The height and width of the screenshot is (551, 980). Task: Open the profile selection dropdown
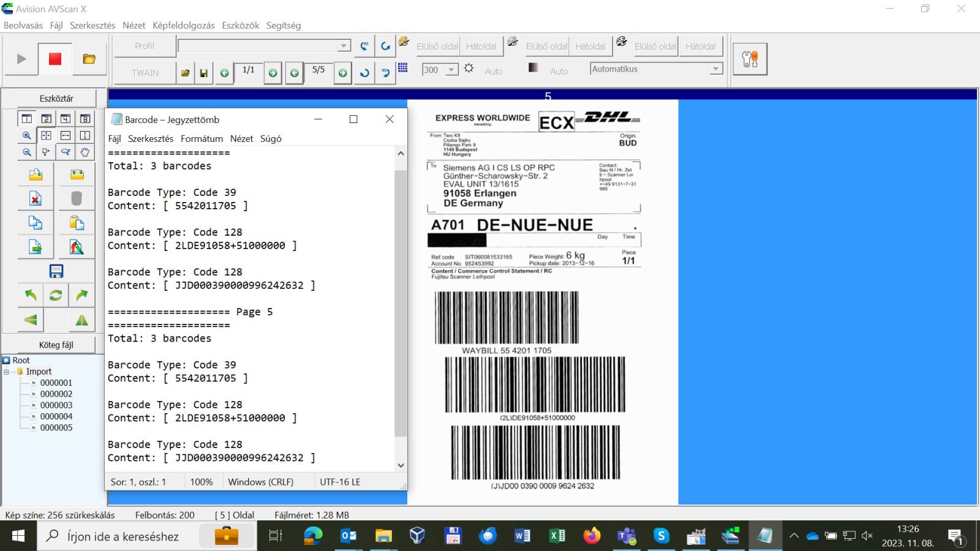[344, 46]
